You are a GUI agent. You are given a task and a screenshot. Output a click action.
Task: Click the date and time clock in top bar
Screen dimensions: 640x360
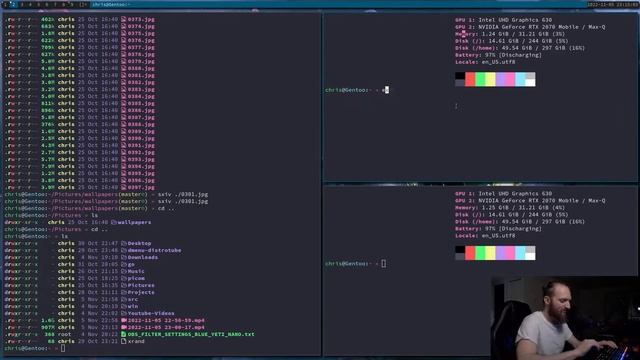click(x=612, y=4)
